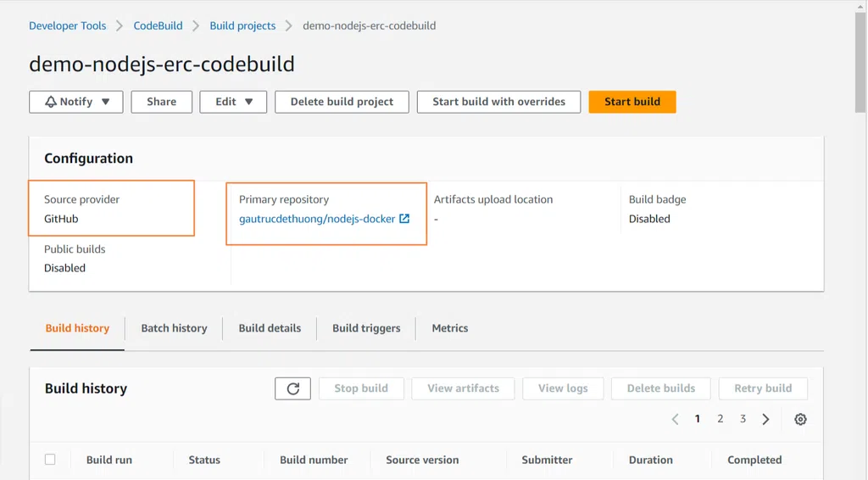Click the Share button
The width and height of the screenshot is (868, 480).
[162, 102]
